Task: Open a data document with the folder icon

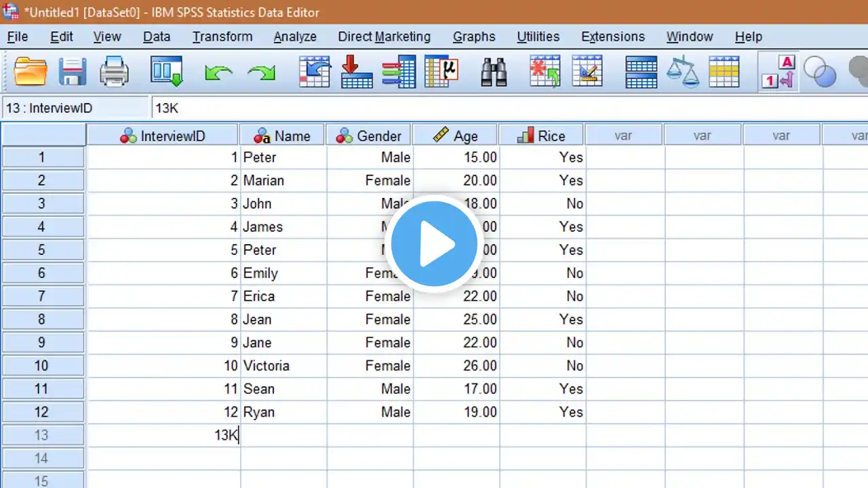Action: click(31, 71)
